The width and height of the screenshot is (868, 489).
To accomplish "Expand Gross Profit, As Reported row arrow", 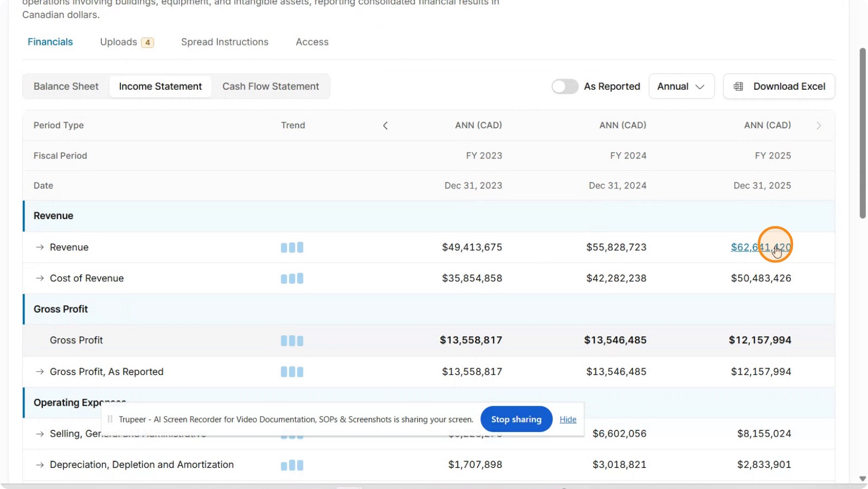I will 40,372.
